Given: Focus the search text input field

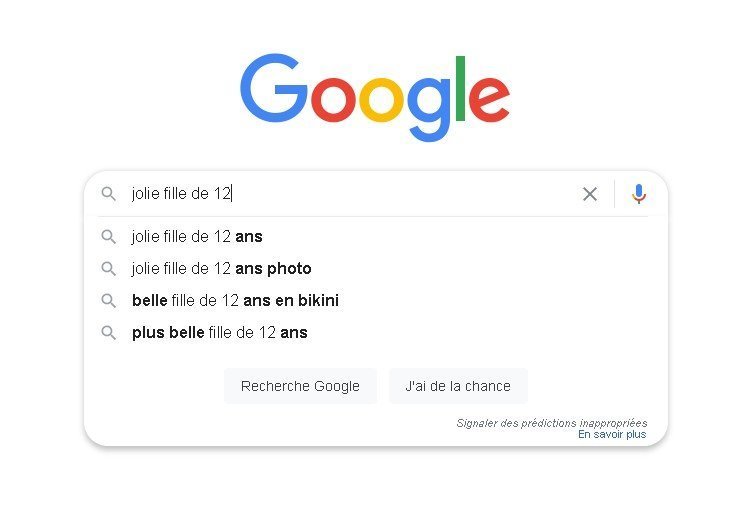Looking at the screenshot, I should [x=350, y=194].
